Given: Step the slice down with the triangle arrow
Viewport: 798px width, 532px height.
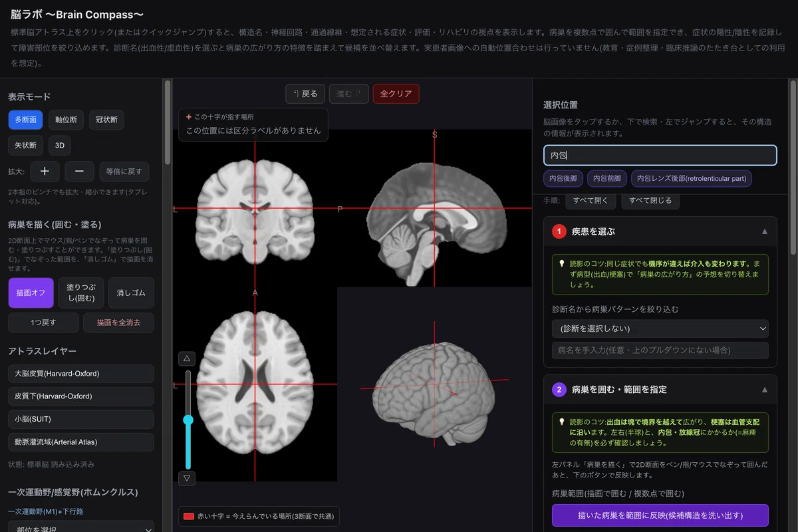Looking at the screenshot, I should pyautogui.click(x=187, y=478).
